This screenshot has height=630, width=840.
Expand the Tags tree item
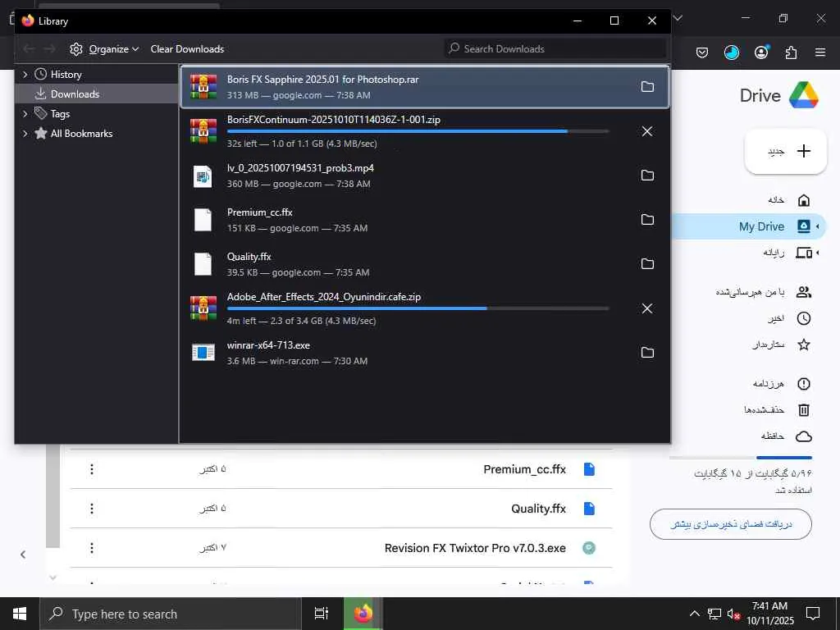point(25,113)
